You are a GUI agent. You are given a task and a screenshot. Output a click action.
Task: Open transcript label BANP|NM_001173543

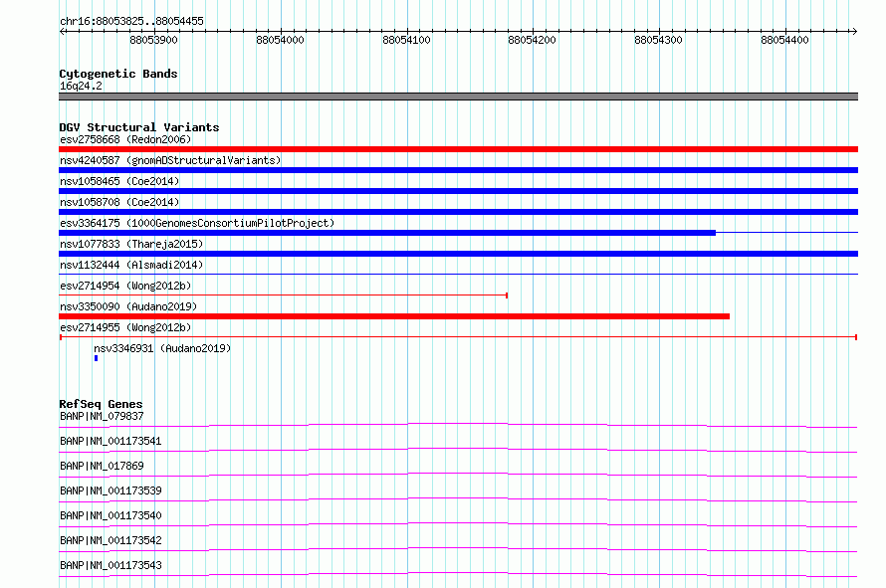111,565
